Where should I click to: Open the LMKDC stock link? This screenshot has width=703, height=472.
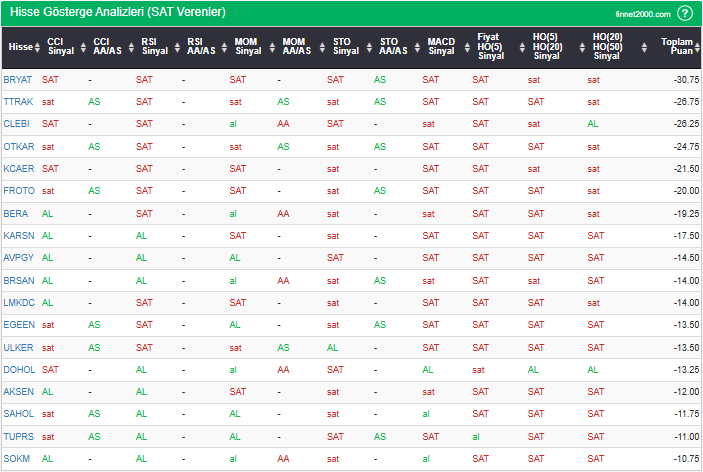pos(19,303)
